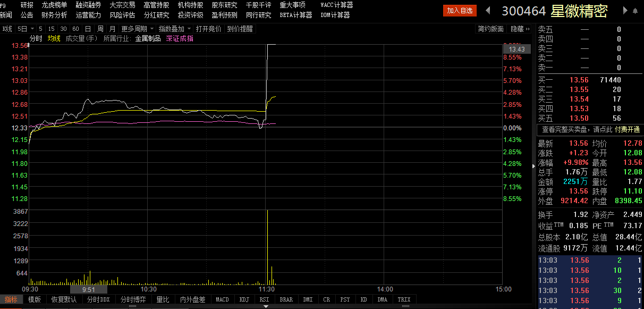The height and width of the screenshot is (309, 644).
Task: Switch to the MACD indicator tab
Action: [222, 299]
